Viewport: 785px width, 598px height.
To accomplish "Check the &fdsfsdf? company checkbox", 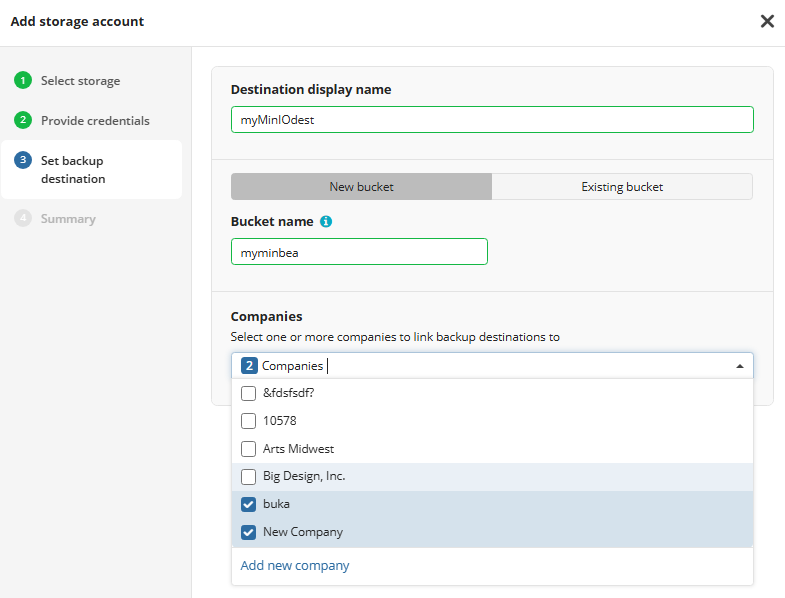I will coord(249,393).
